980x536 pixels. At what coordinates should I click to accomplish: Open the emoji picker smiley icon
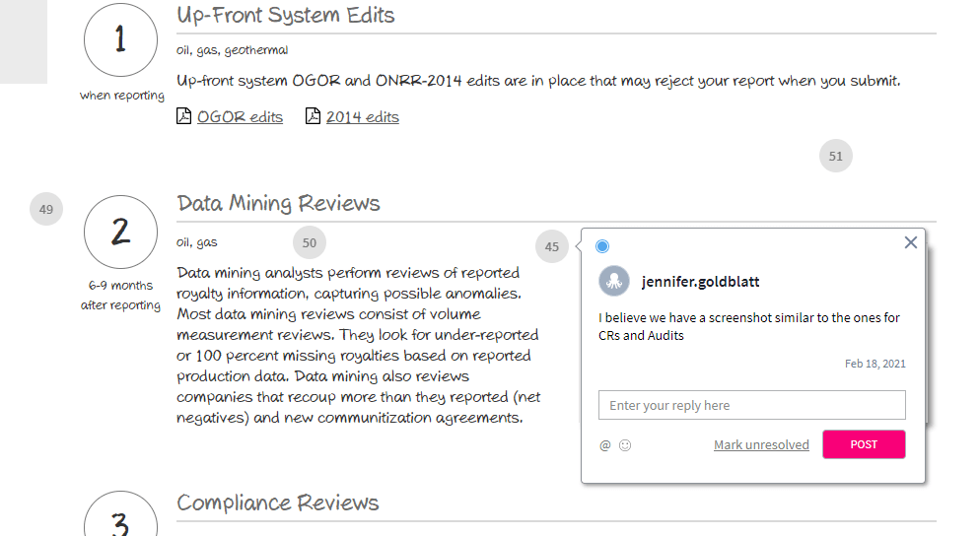pyautogui.click(x=625, y=445)
